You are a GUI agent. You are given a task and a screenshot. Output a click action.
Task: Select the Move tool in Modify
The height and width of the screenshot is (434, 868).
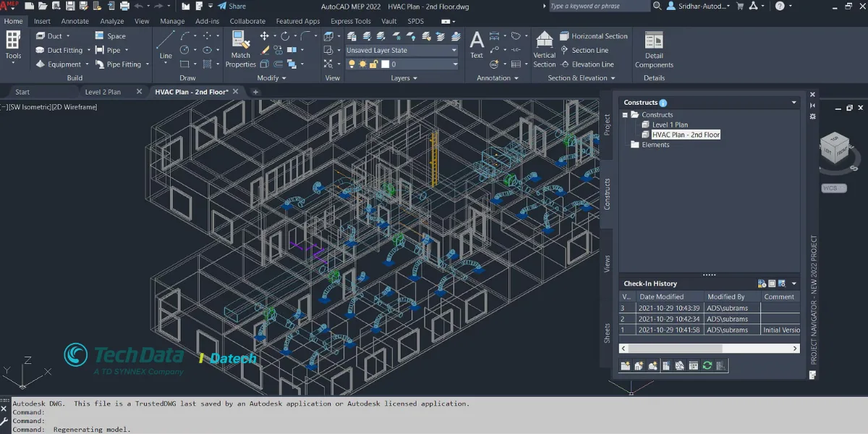point(265,36)
